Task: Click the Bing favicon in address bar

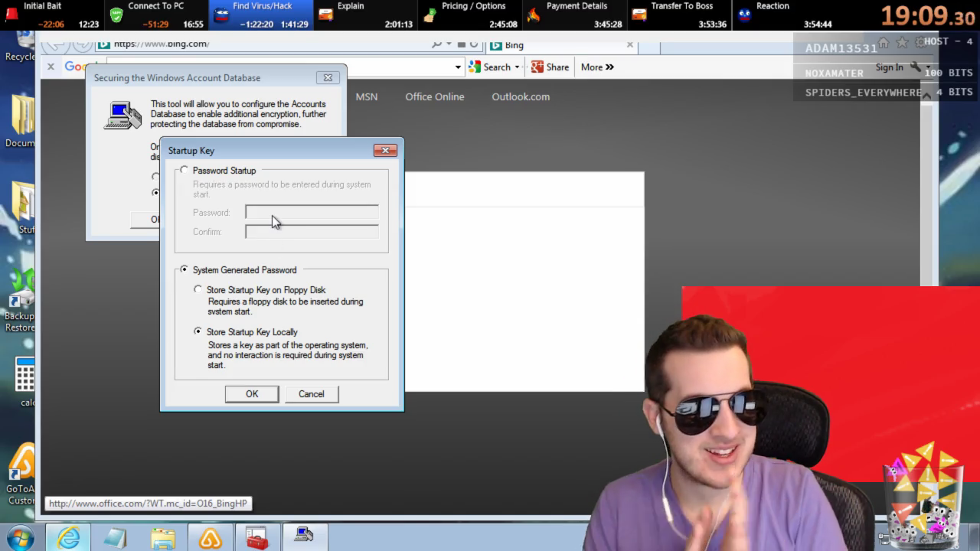Action: click(104, 44)
